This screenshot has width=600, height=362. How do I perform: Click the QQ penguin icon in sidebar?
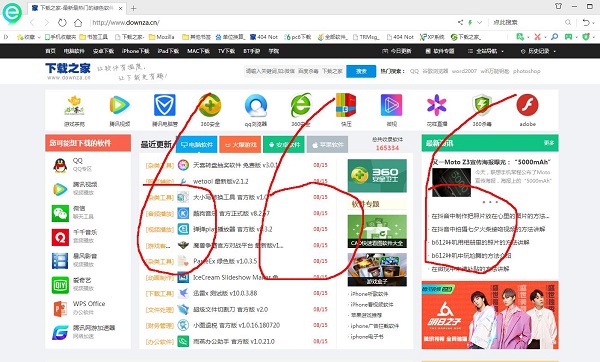(x=60, y=165)
